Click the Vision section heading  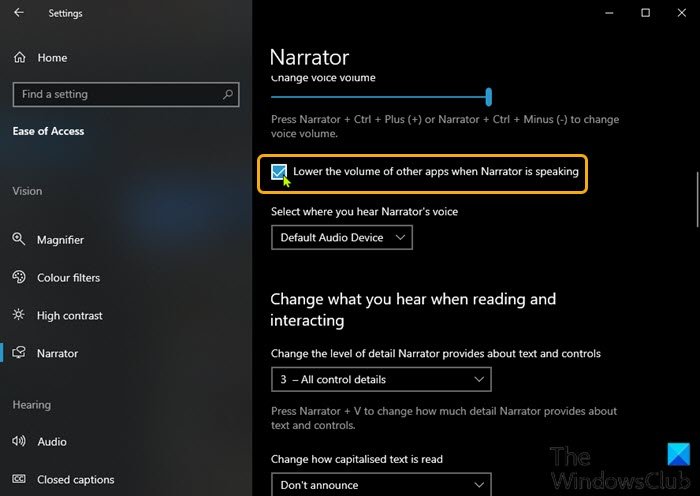pyautogui.click(x=27, y=191)
